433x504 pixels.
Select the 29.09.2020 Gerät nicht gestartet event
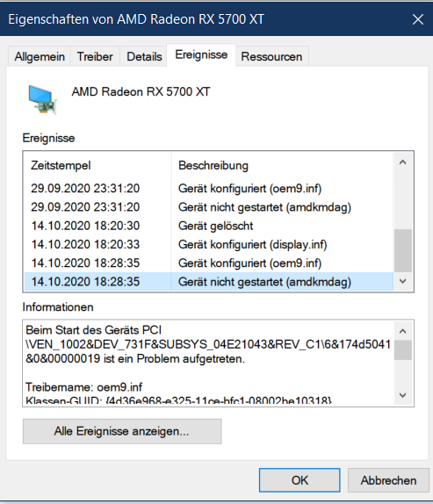pos(209,207)
